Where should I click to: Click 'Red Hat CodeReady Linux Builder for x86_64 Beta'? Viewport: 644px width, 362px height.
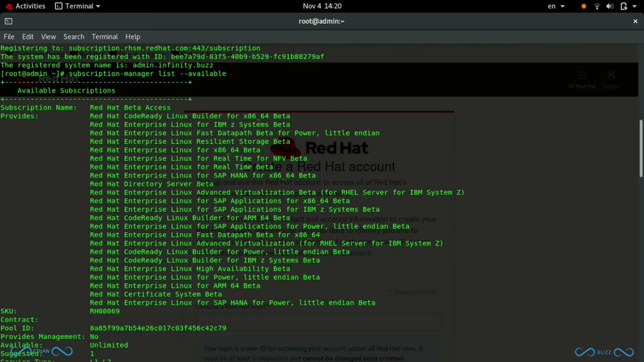pos(190,116)
